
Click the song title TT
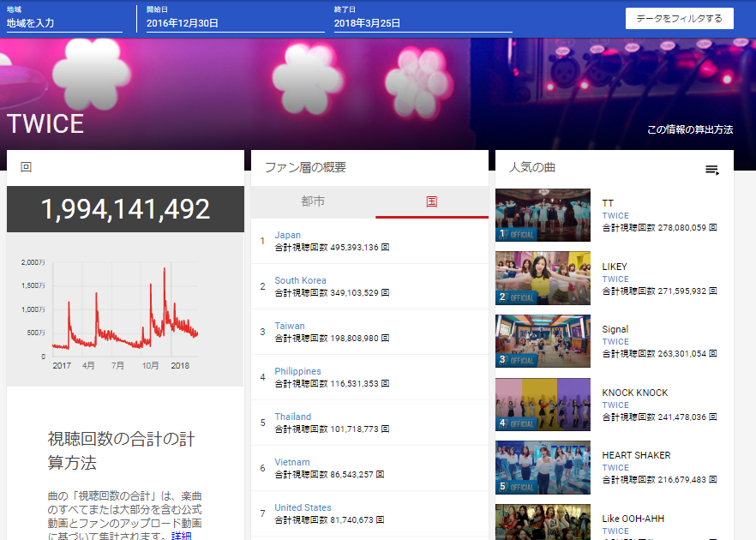click(608, 203)
